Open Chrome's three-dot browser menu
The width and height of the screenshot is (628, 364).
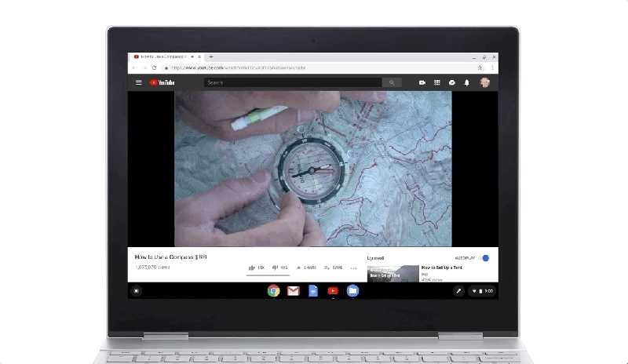click(x=492, y=67)
